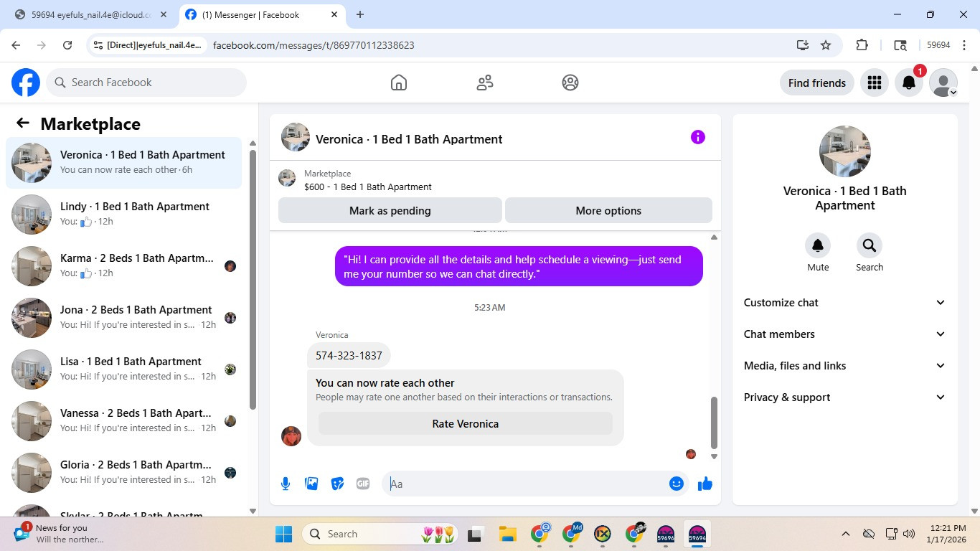This screenshot has height=551, width=980.
Task: Open a new browser tab
Action: tap(360, 14)
